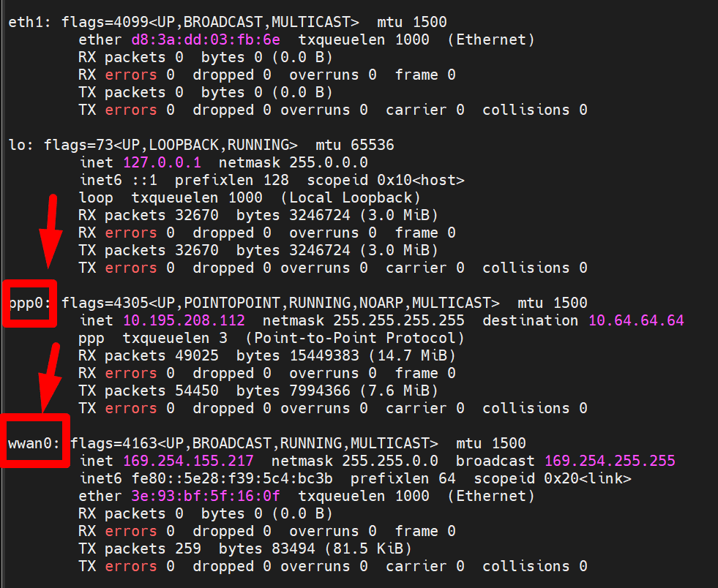718x588 pixels.
Task: Click the red-boxed ppp0 interface name
Action: [29, 303]
